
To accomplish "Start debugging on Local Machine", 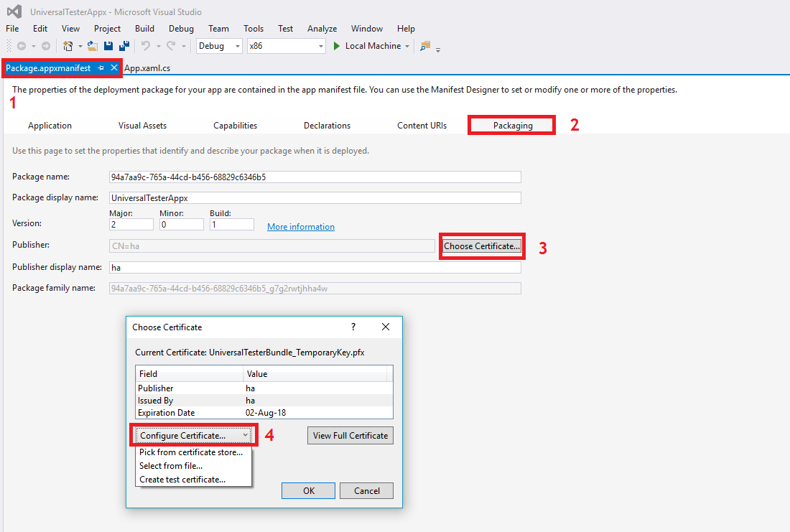I will tap(371, 45).
